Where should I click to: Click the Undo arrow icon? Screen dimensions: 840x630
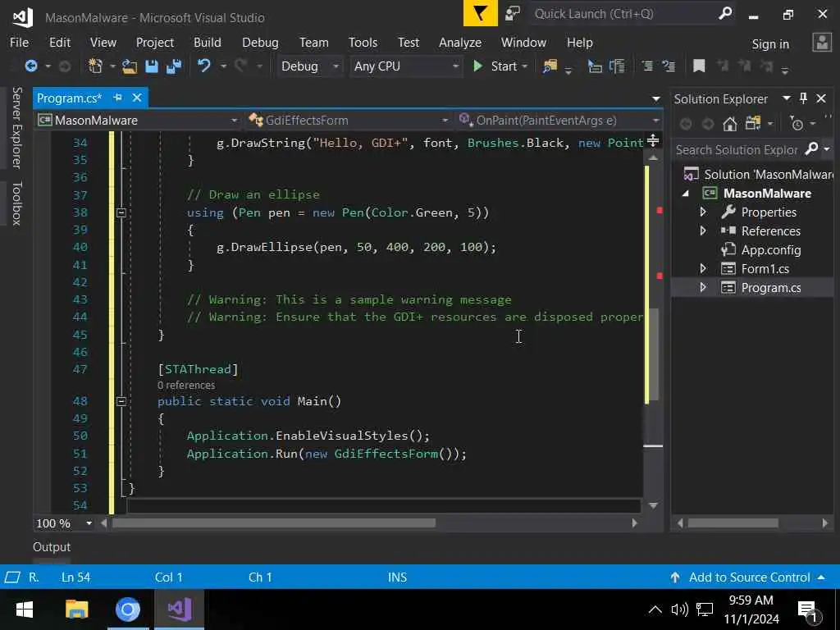203,66
